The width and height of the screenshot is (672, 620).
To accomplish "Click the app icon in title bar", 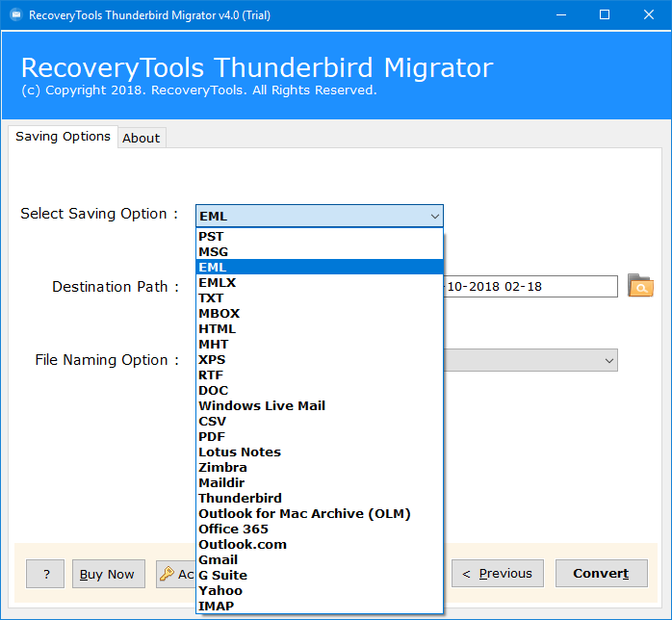I will (15, 15).
